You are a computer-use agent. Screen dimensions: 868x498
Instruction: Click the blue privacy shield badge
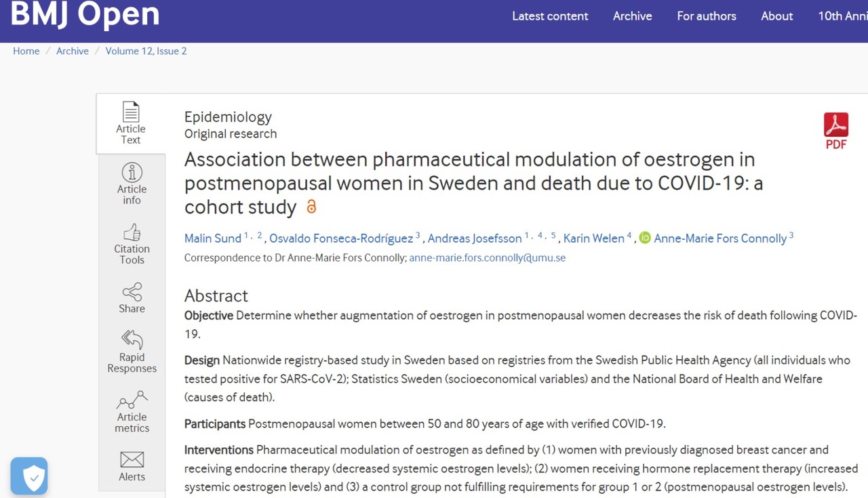(x=29, y=476)
